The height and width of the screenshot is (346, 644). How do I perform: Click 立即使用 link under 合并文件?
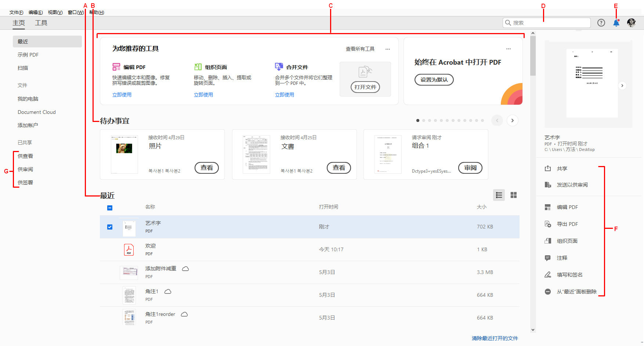point(285,95)
